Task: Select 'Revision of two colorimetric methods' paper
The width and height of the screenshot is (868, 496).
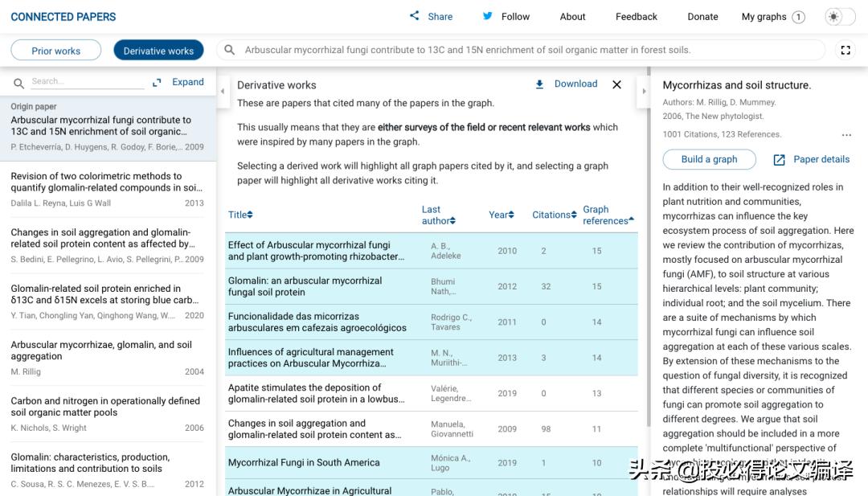Action: [x=108, y=190]
